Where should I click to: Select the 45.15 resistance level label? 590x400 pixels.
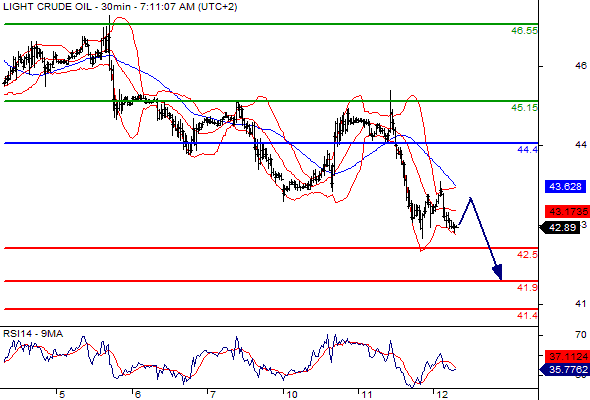click(525, 108)
